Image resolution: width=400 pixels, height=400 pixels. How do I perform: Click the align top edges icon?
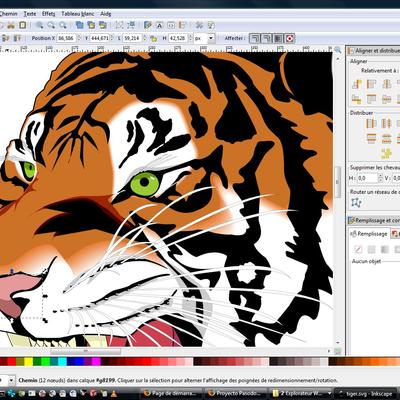[371, 99]
